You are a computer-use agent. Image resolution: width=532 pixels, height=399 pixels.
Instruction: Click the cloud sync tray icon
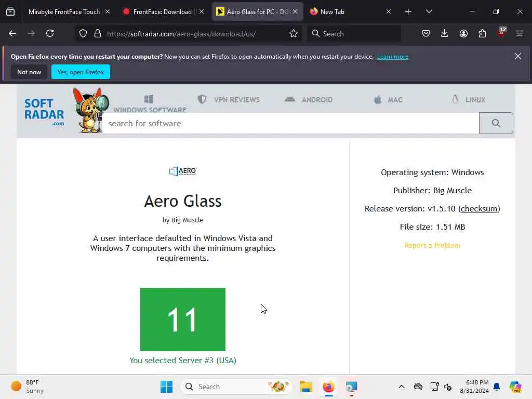[418, 387]
